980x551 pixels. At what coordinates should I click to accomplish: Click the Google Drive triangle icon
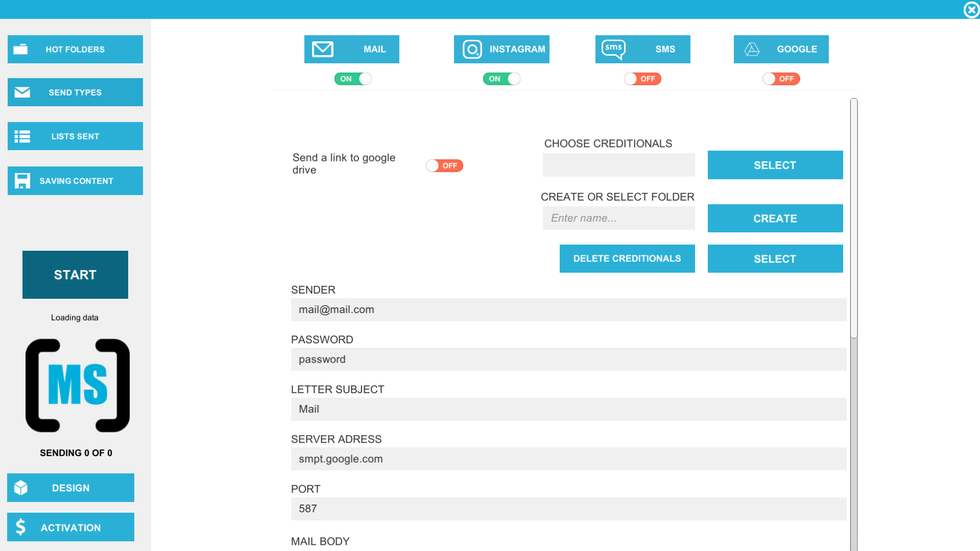[x=752, y=49]
